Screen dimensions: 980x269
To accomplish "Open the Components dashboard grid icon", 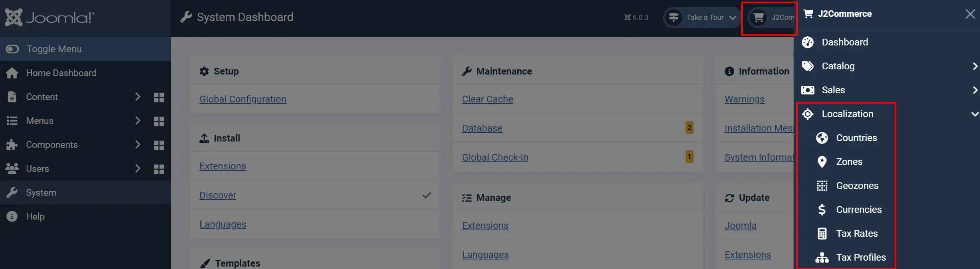I will (159, 145).
